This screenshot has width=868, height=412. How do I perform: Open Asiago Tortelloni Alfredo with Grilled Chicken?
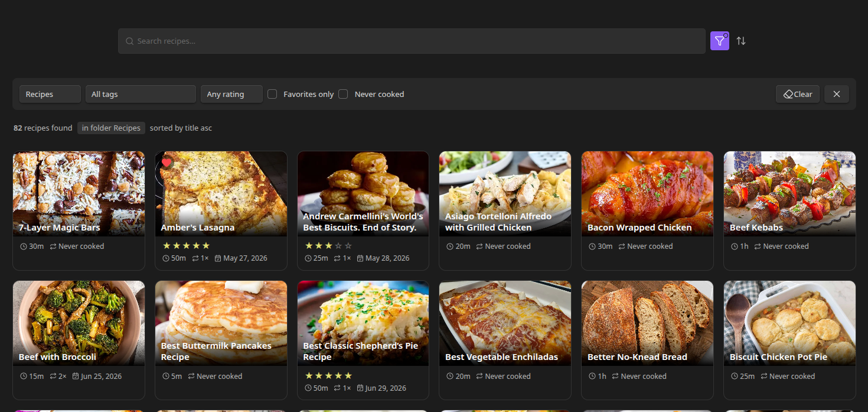click(505, 211)
